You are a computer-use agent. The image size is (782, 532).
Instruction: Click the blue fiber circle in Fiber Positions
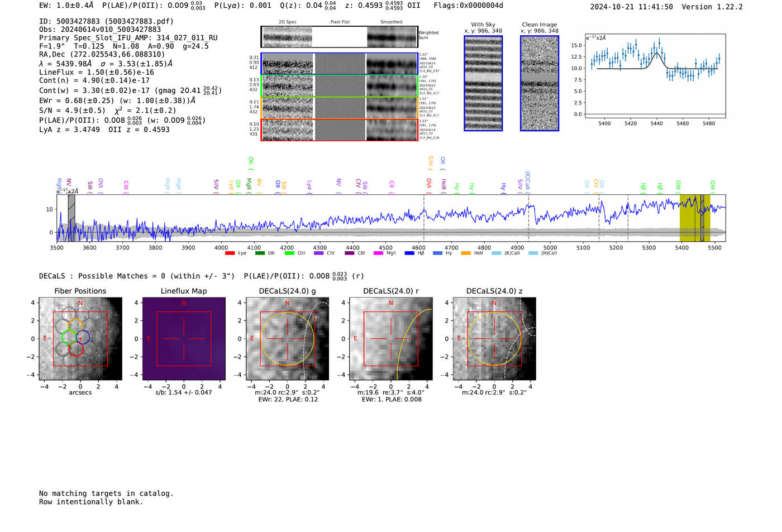83,337
